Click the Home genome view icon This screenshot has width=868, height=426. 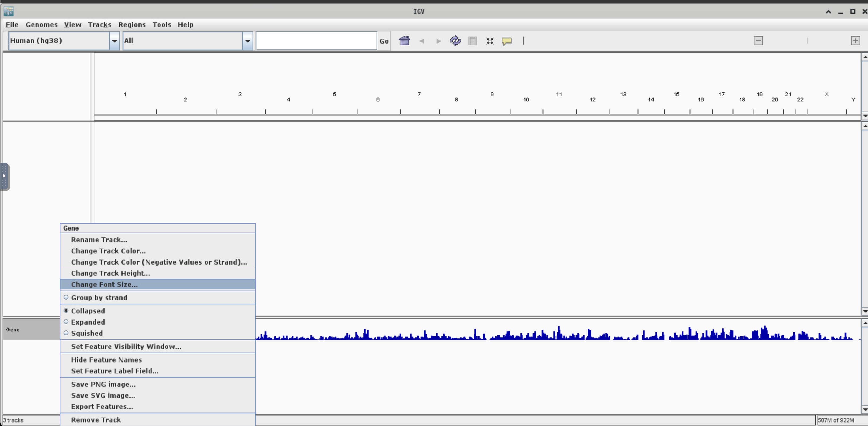404,41
